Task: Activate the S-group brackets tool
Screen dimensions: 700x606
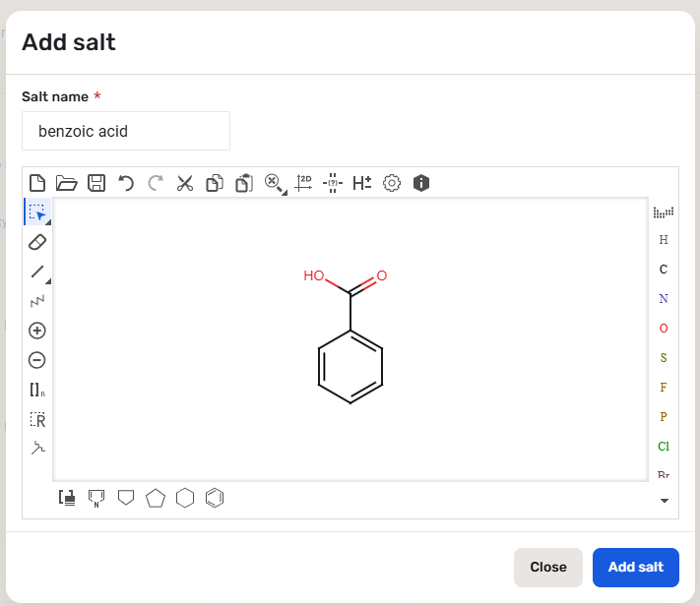Action: pyautogui.click(x=37, y=391)
